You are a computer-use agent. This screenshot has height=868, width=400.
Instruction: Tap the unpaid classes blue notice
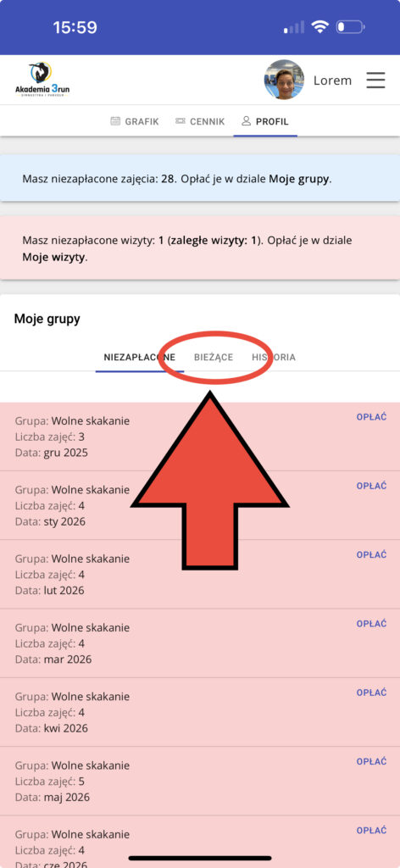pos(200,179)
